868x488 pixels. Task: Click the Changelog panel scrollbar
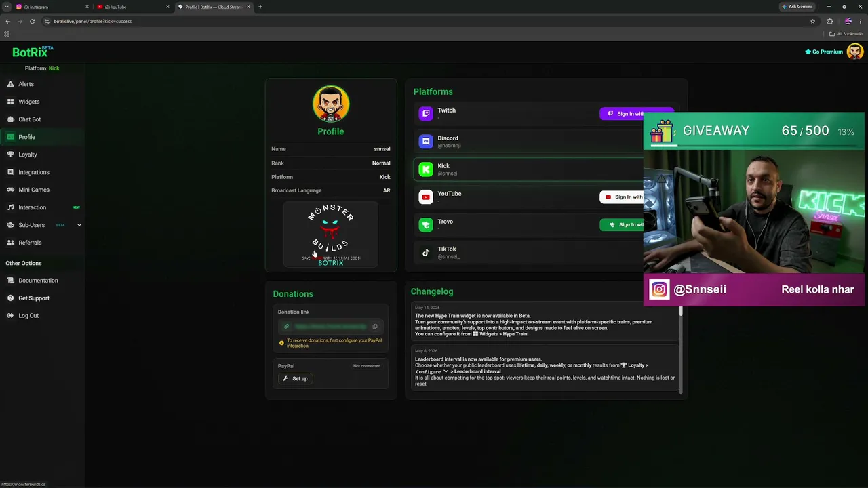681,349
